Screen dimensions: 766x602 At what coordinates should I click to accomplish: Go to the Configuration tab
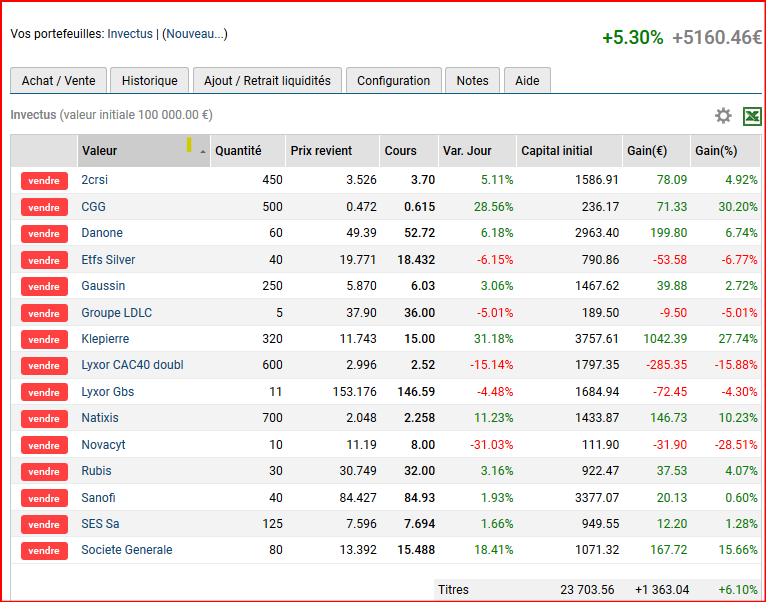point(394,81)
